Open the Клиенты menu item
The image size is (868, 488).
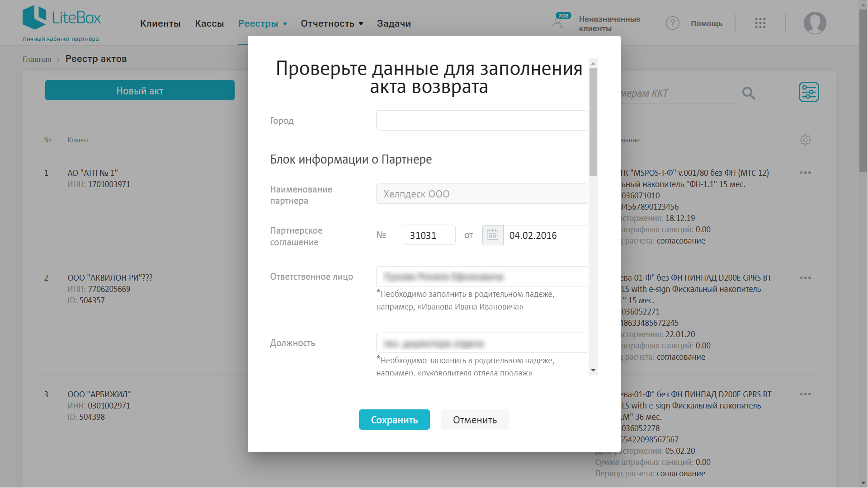pyautogui.click(x=160, y=23)
